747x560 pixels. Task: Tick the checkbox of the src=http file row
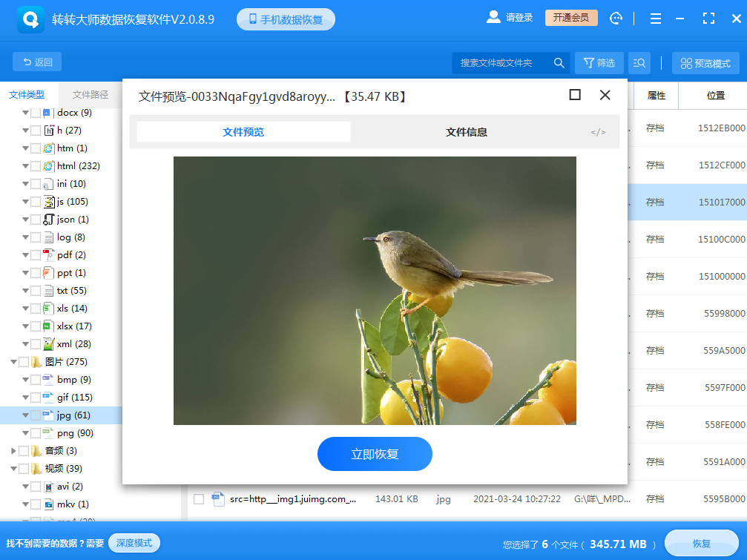(x=197, y=499)
